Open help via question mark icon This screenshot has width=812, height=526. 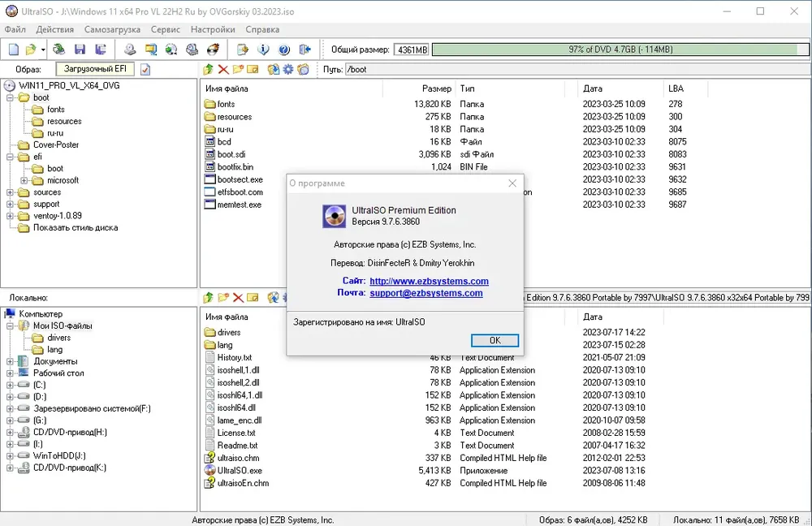click(x=283, y=50)
